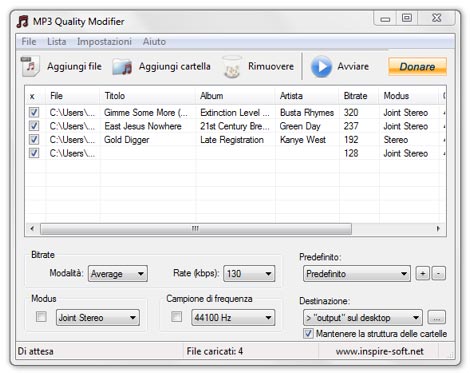This screenshot has height=373, width=470.
Task: Click the x column header
Action: [x=35, y=96]
